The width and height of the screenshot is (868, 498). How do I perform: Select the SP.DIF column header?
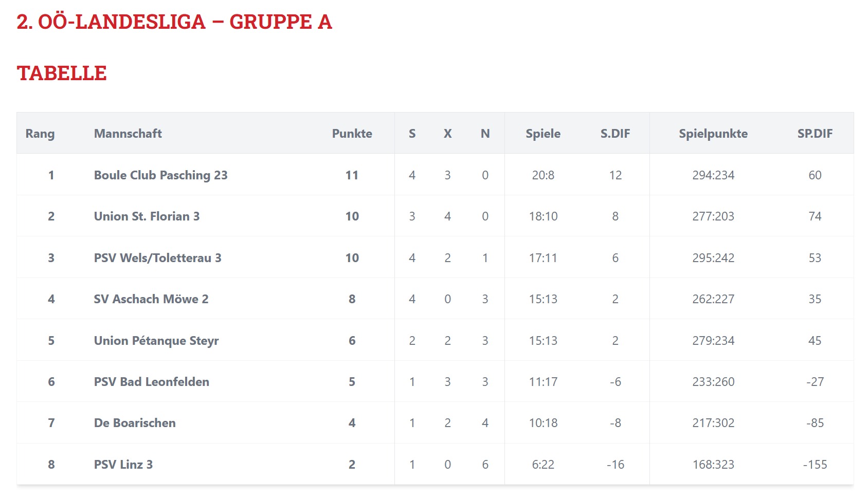click(x=815, y=134)
